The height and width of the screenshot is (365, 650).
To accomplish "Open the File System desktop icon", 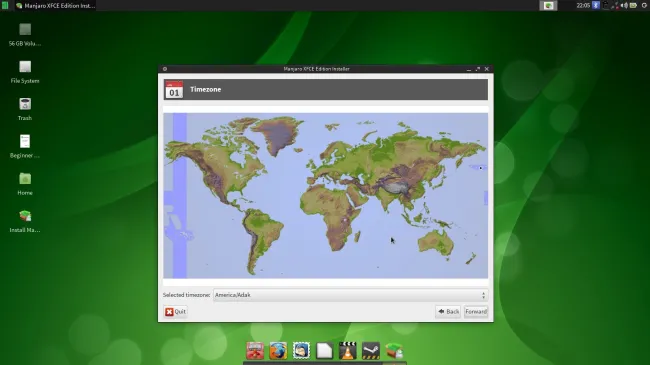I will tap(25, 72).
